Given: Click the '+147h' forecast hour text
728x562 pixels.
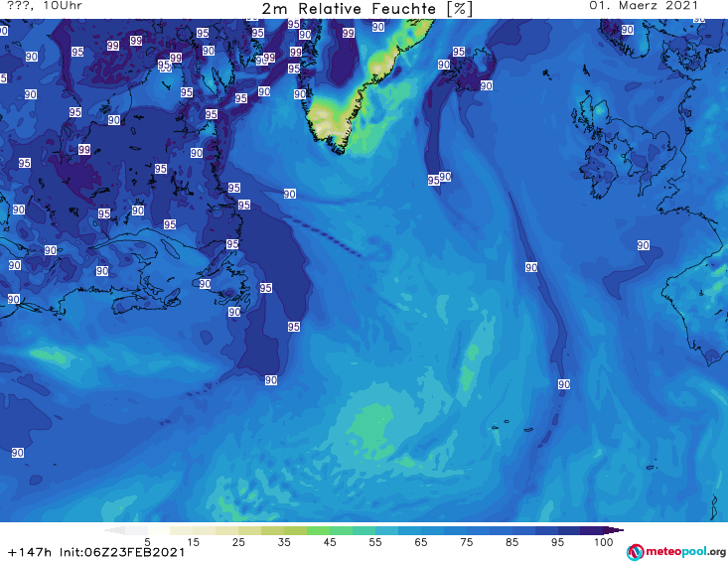Looking at the screenshot, I should pyautogui.click(x=30, y=552).
